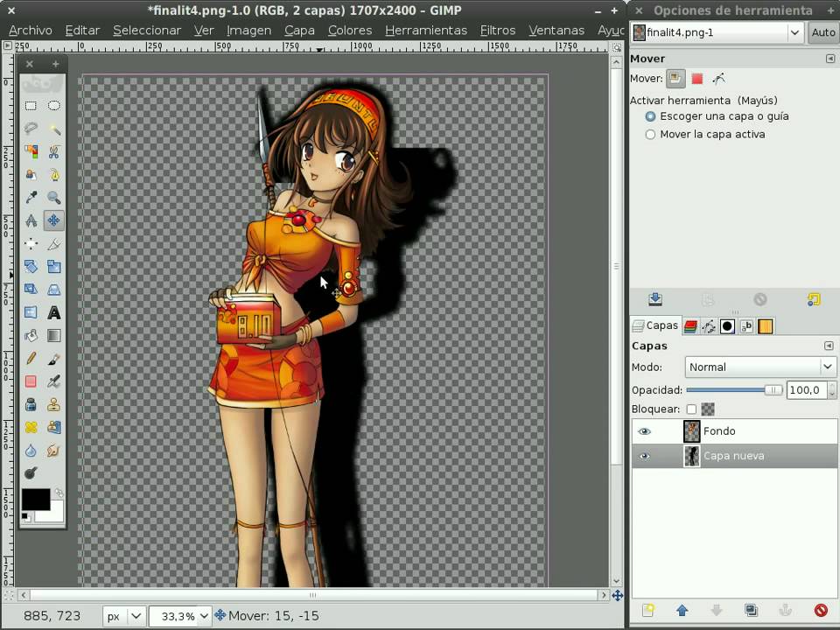Screen dimensions: 840x630
Task: Select the Free Select lasso tool
Action: pos(31,129)
